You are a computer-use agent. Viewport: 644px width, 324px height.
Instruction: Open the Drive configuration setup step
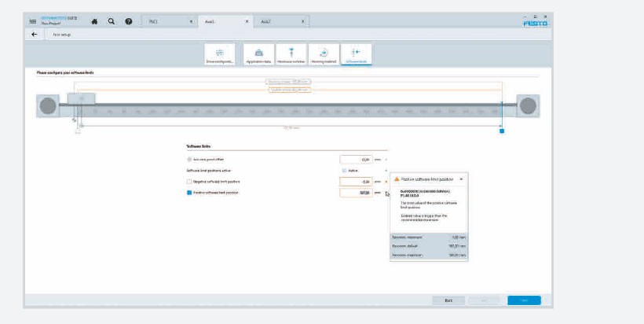point(220,54)
